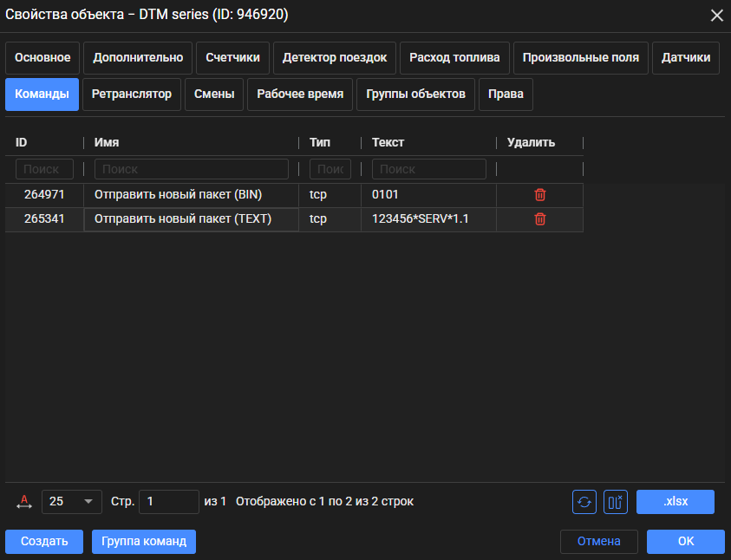This screenshot has width=731, height=560.
Task: Close the object properties dialog
Action: (716, 15)
